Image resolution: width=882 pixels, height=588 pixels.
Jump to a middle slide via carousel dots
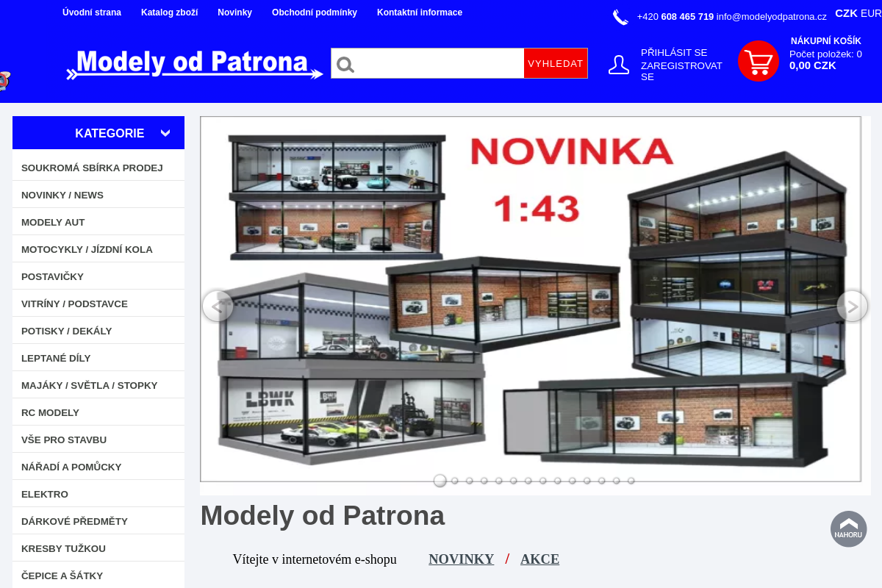point(528,481)
